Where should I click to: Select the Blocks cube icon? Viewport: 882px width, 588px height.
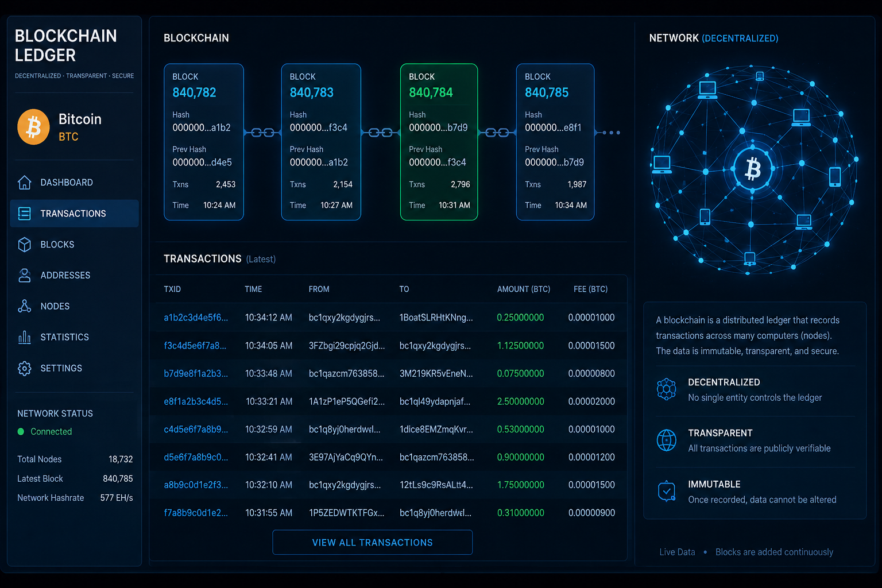point(24,245)
